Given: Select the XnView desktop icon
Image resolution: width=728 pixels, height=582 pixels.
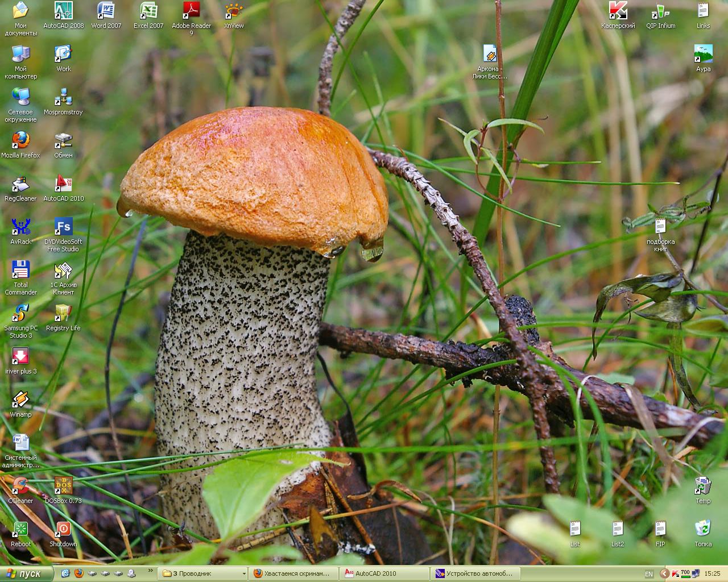Looking at the screenshot, I should pos(234,11).
